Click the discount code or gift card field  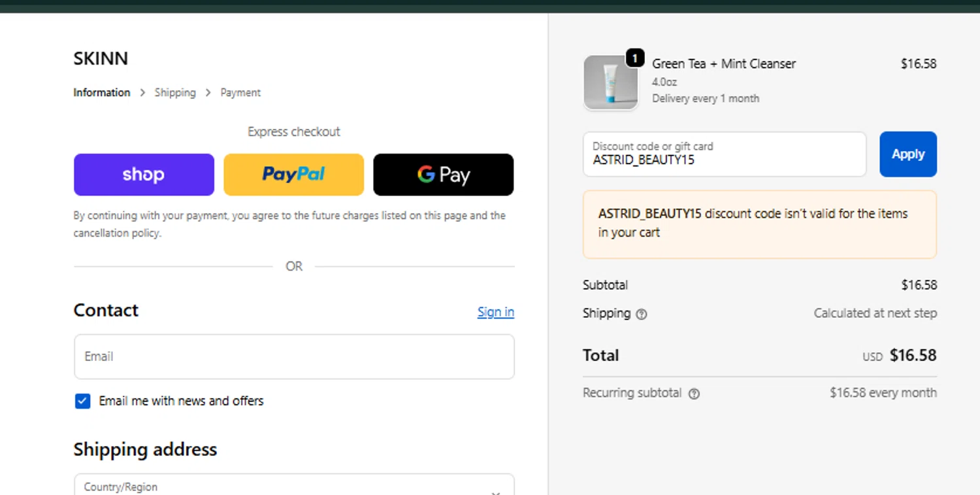[725, 154]
